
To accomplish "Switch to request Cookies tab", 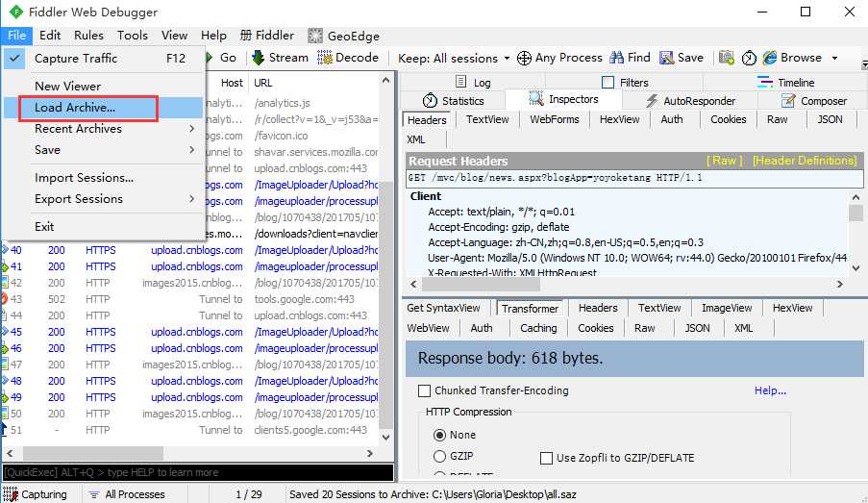I will tap(728, 119).
